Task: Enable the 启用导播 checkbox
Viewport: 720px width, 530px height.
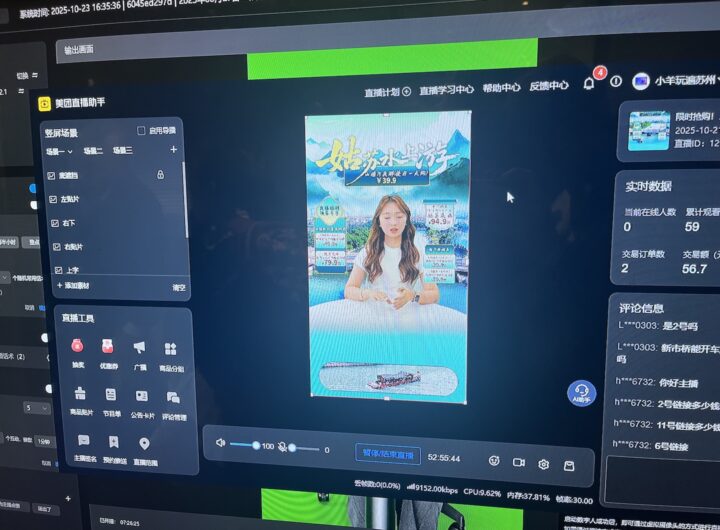Action: [141, 130]
